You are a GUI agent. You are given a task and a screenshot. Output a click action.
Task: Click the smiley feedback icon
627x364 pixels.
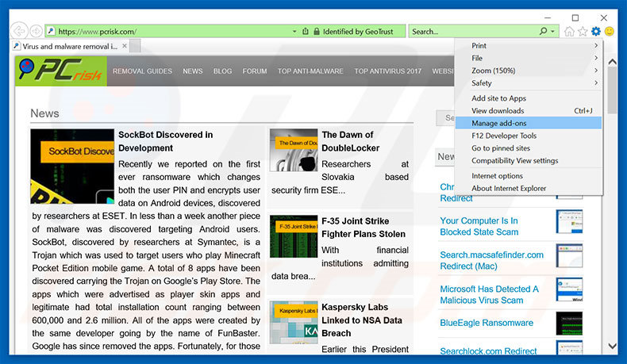pos(610,32)
